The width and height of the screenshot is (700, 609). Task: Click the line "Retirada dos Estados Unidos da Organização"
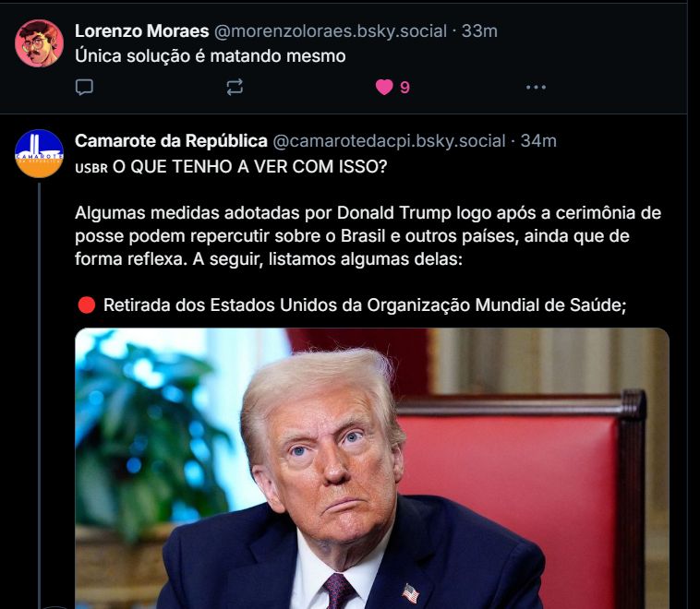click(365, 305)
